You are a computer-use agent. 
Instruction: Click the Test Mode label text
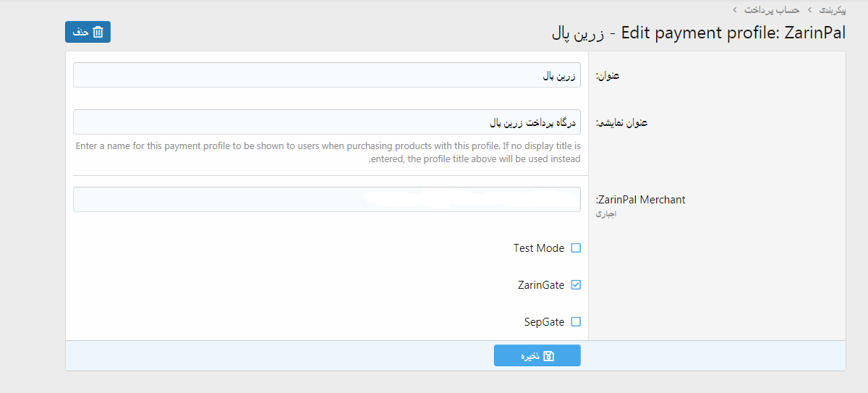(539, 248)
